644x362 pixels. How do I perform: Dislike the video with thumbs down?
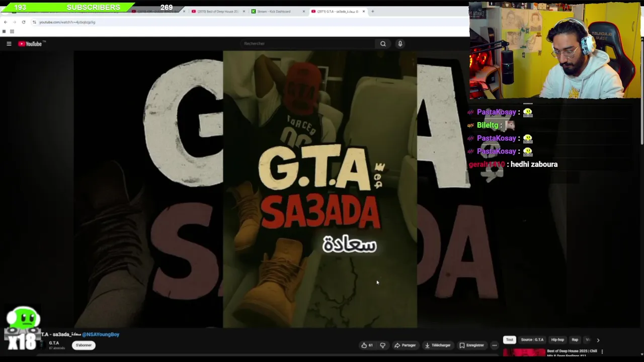point(382,345)
